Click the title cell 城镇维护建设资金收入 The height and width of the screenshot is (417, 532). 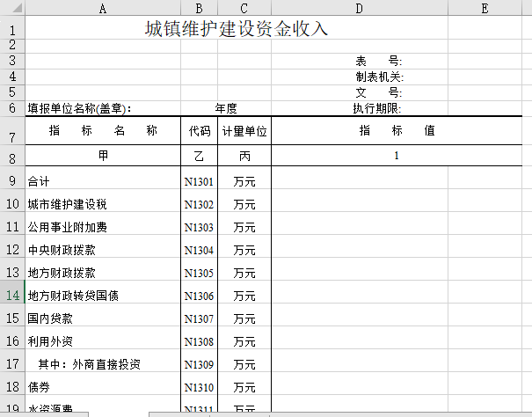(237, 29)
